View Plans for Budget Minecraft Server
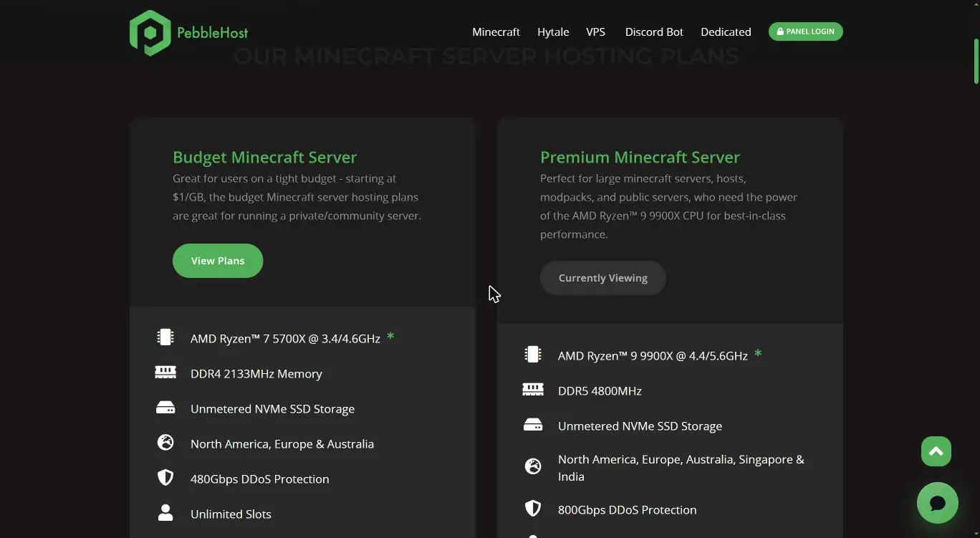Screen dimensions: 980x538 pyautogui.click(x=218, y=261)
